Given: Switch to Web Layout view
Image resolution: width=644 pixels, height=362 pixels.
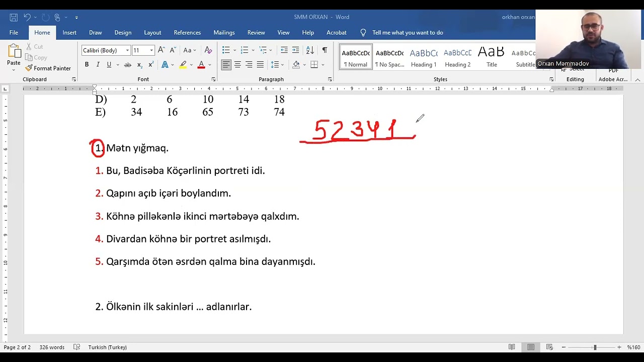Looking at the screenshot, I should 550,347.
